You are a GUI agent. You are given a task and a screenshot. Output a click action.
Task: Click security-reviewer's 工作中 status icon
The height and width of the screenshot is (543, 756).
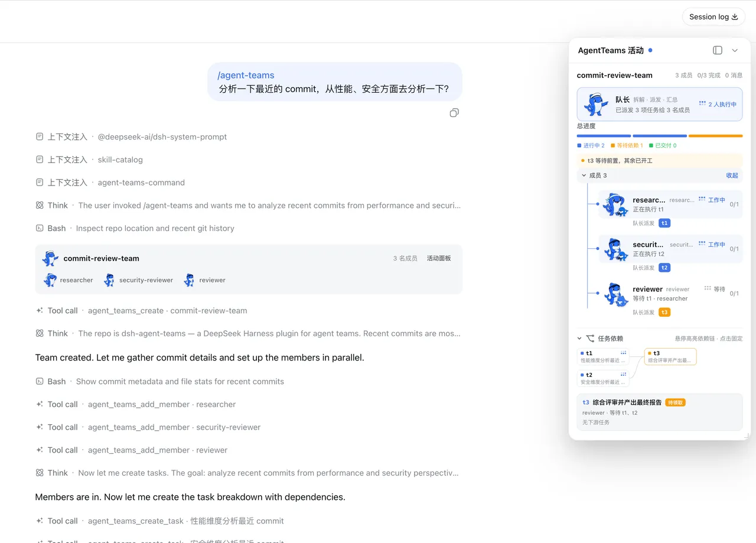pyautogui.click(x=702, y=244)
